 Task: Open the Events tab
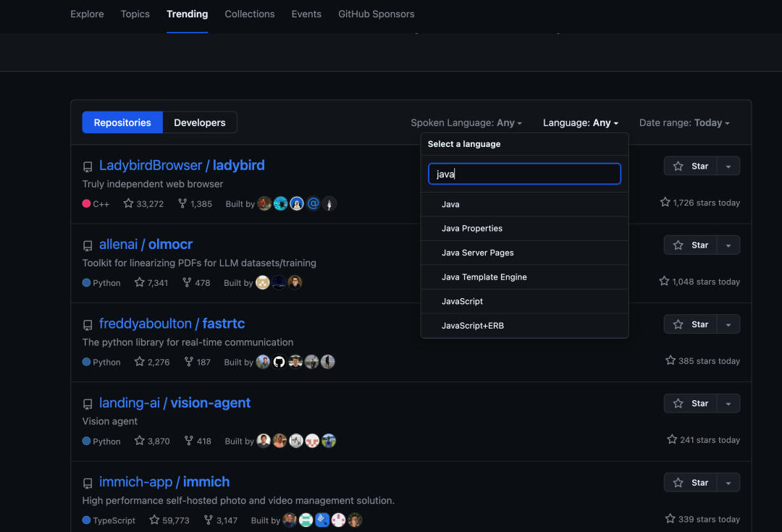(306, 14)
